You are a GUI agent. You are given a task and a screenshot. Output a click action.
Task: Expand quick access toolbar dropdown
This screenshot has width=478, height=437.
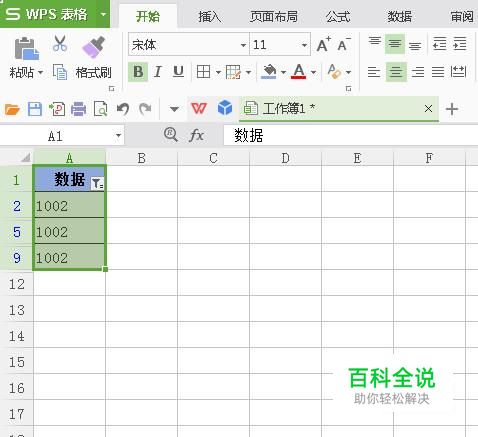pyautogui.click(x=174, y=109)
